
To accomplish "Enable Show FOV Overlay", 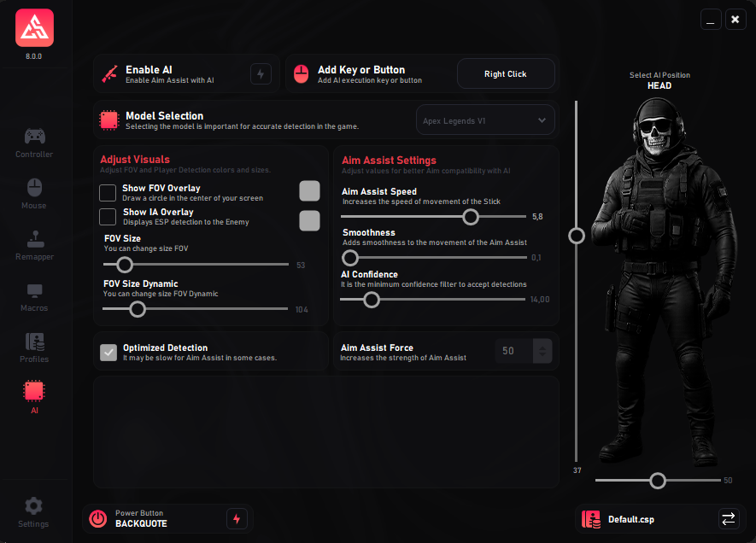I will (x=108, y=193).
